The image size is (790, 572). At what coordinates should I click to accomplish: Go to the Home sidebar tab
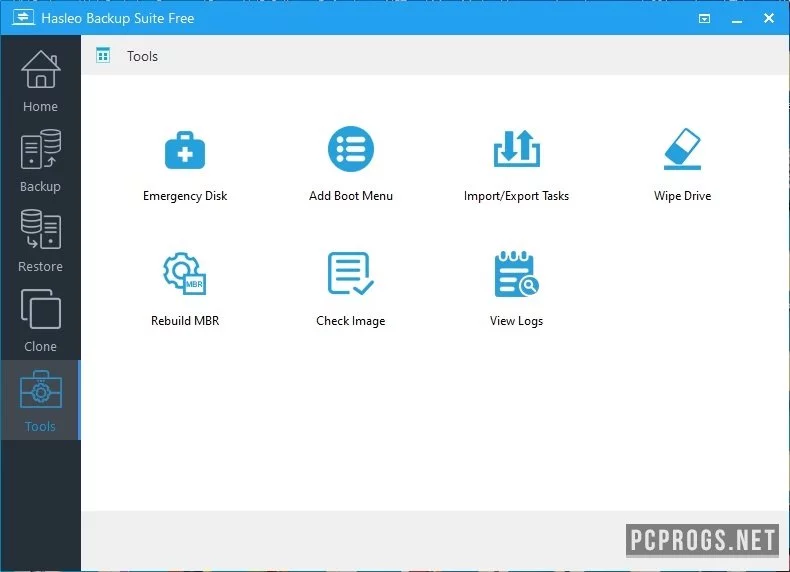40,82
